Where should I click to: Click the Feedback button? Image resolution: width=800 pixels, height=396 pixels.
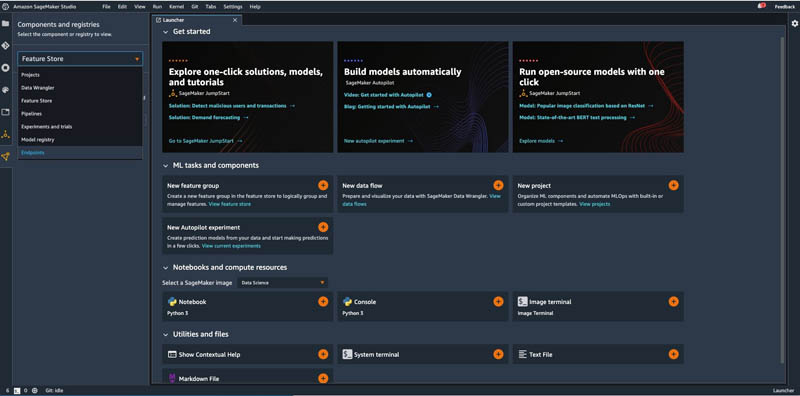(x=785, y=7)
